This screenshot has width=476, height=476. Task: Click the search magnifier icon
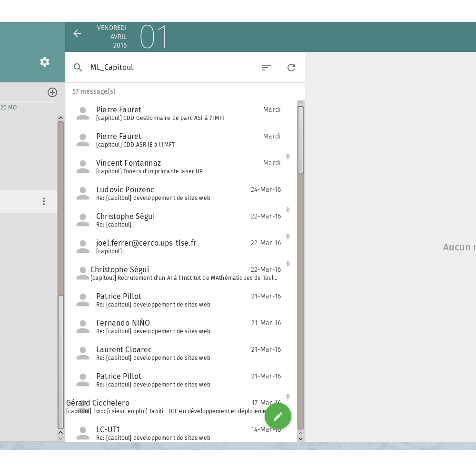tap(78, 68)
